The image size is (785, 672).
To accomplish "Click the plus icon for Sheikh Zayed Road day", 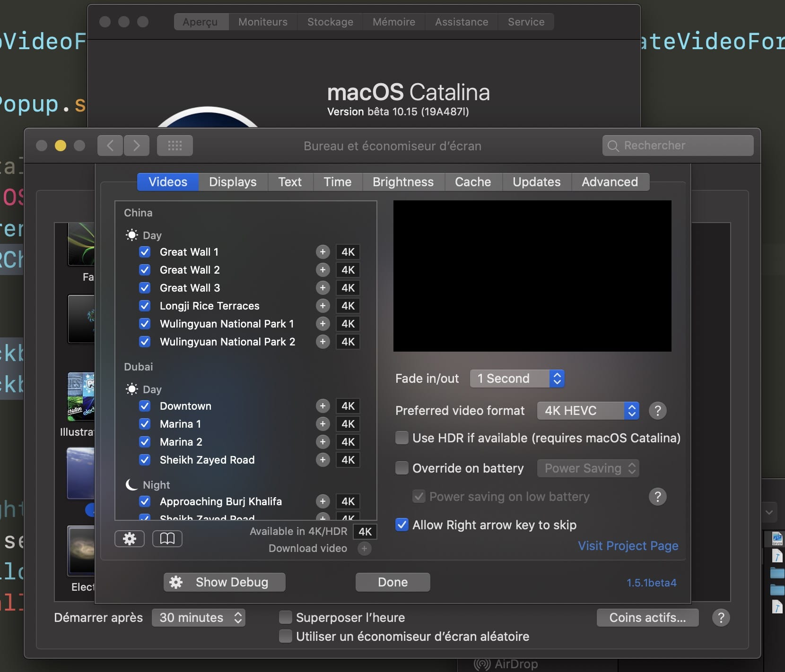I will 323,460.
